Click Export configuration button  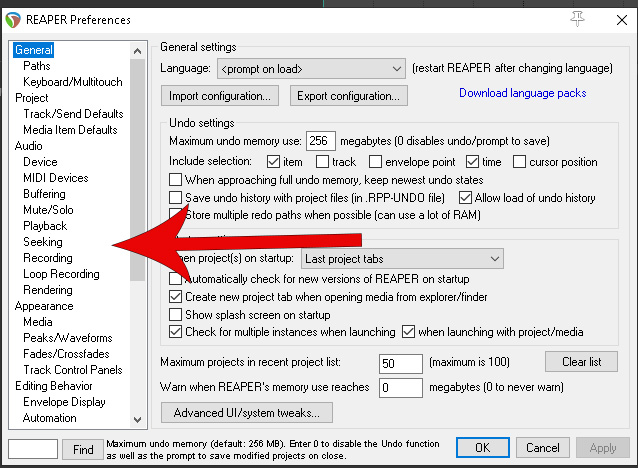point(349,96)
